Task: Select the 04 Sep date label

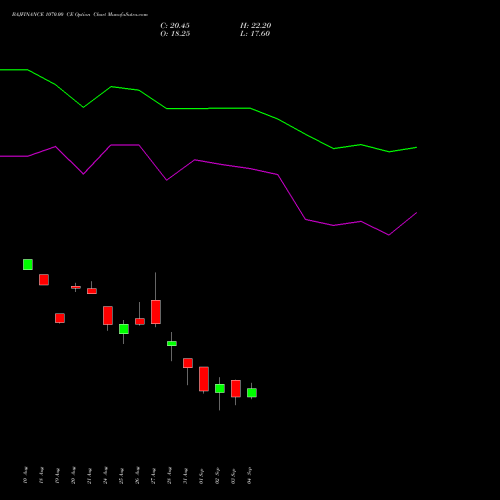Action: click(x=249, y=475)
